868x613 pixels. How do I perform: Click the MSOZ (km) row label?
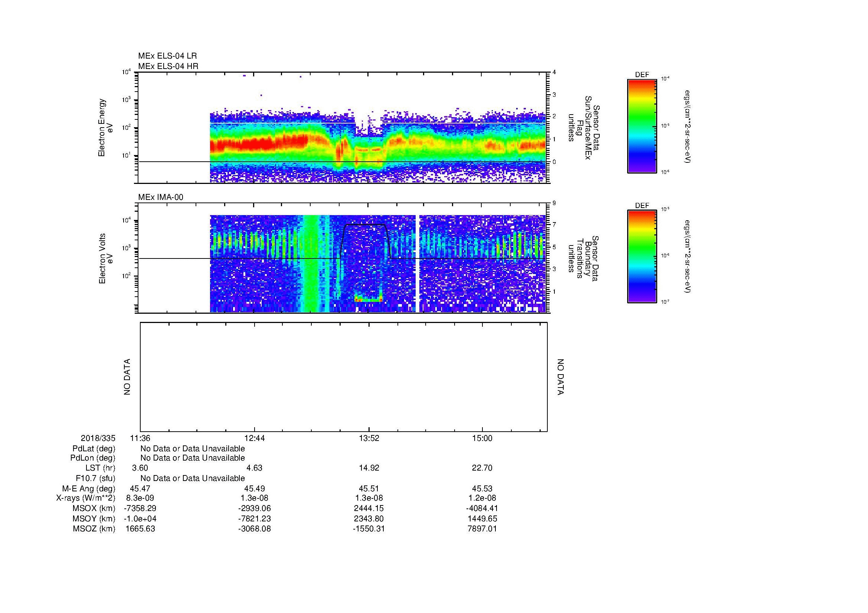(94, 529)
